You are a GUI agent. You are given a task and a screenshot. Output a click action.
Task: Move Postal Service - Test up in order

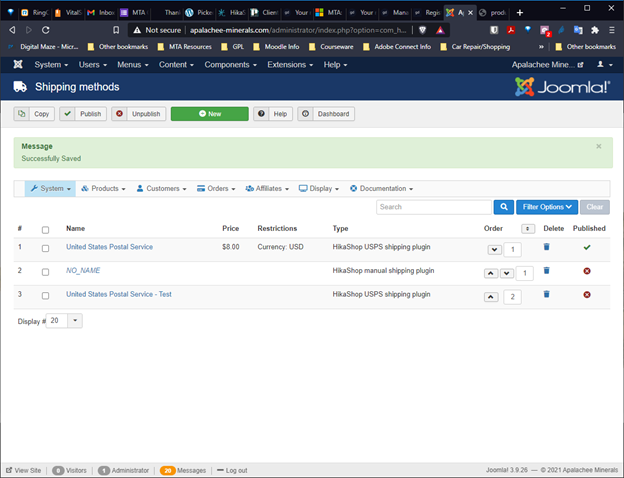coord(491,297)
